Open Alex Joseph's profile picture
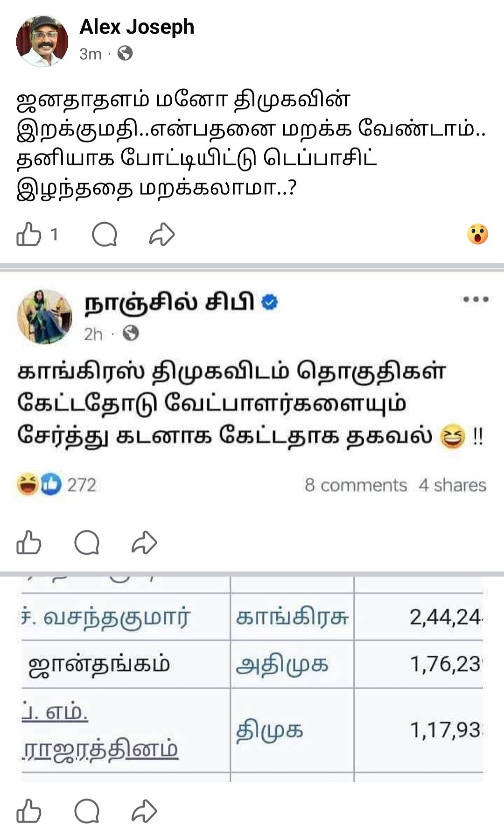 coord(42,41)
